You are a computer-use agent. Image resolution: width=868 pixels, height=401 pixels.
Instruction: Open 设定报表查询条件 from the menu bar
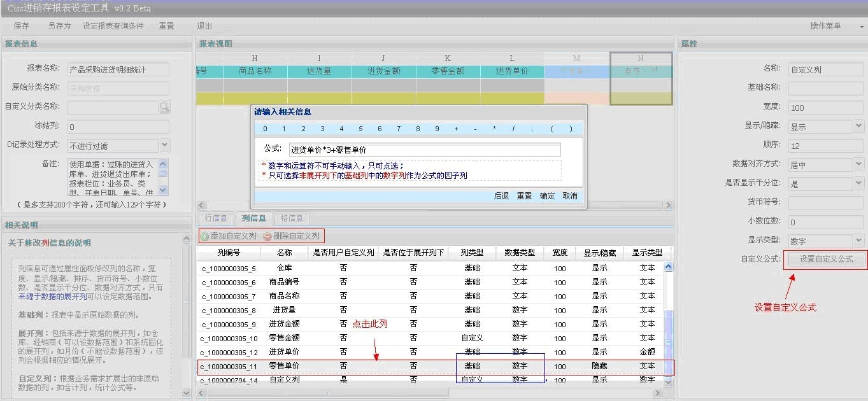pos(113,26)
